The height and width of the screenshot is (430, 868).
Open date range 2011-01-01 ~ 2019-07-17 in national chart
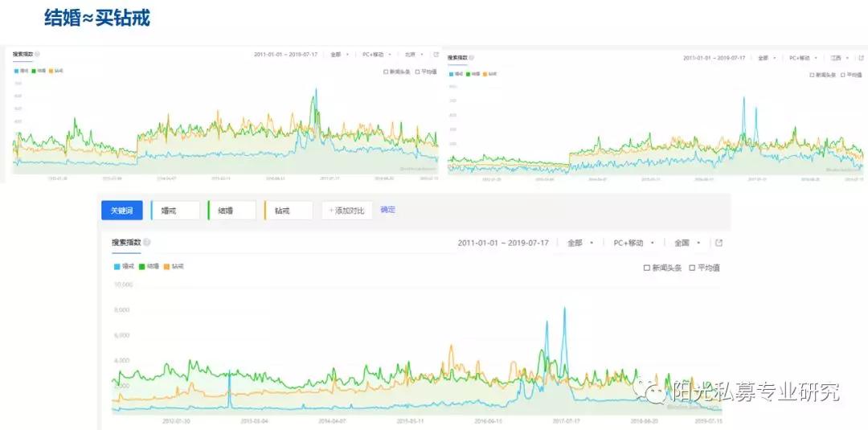(x=503, y=243)
